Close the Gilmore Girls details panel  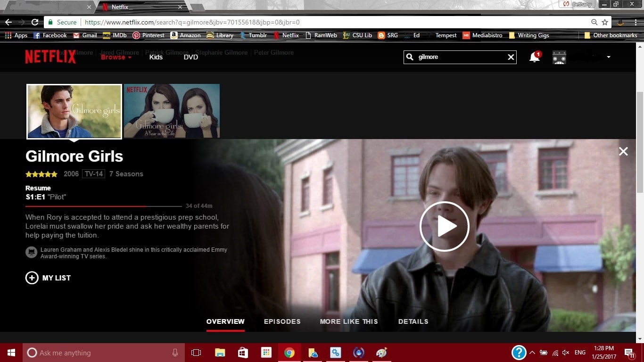click(623, 151)
